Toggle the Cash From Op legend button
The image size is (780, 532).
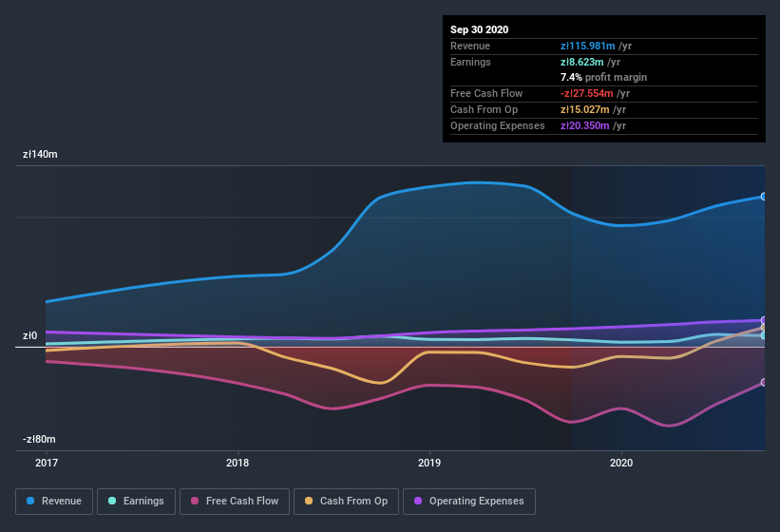(346, 502)
